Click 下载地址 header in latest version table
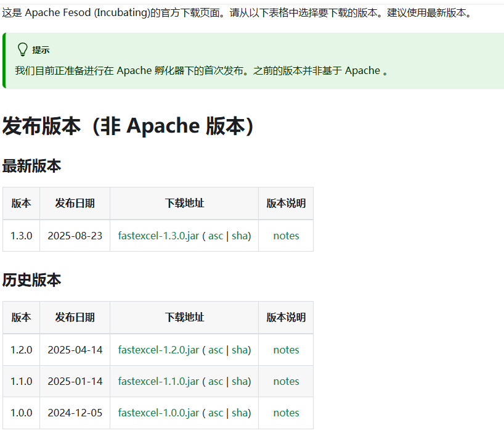 (184, 204)
